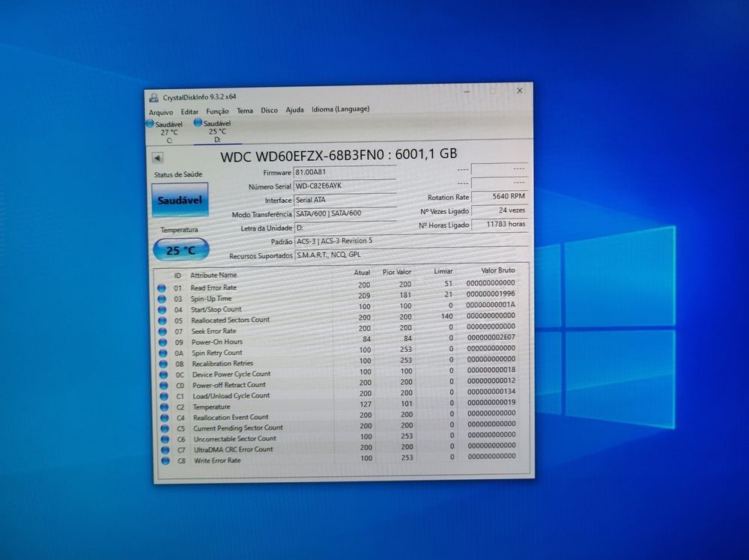Click the Letra da Unidade field

pos(345,228)
